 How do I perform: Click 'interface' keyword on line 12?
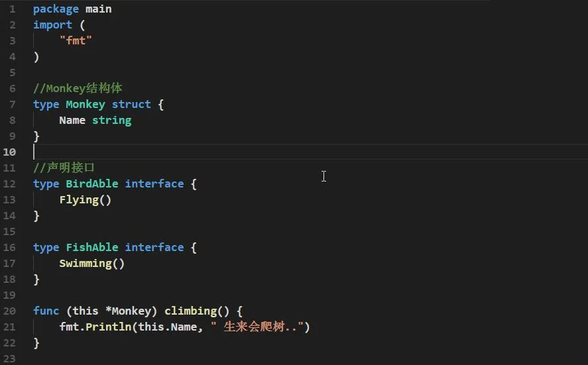[154, 183]
